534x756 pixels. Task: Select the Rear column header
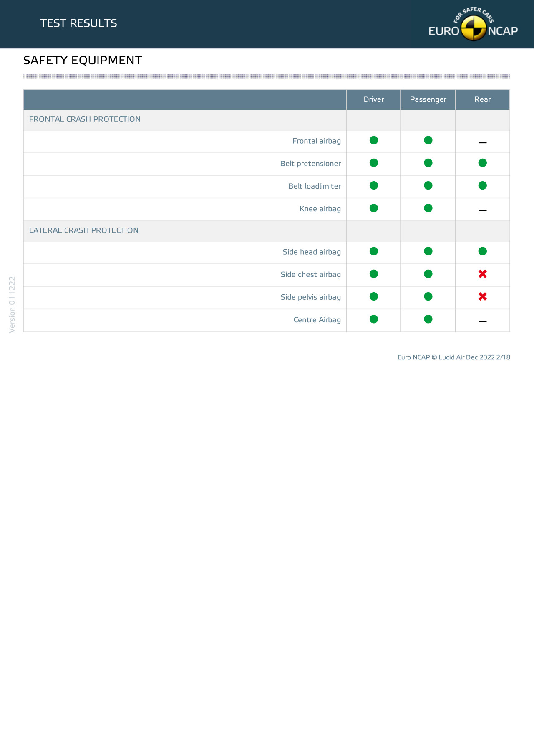coord(483,100)
